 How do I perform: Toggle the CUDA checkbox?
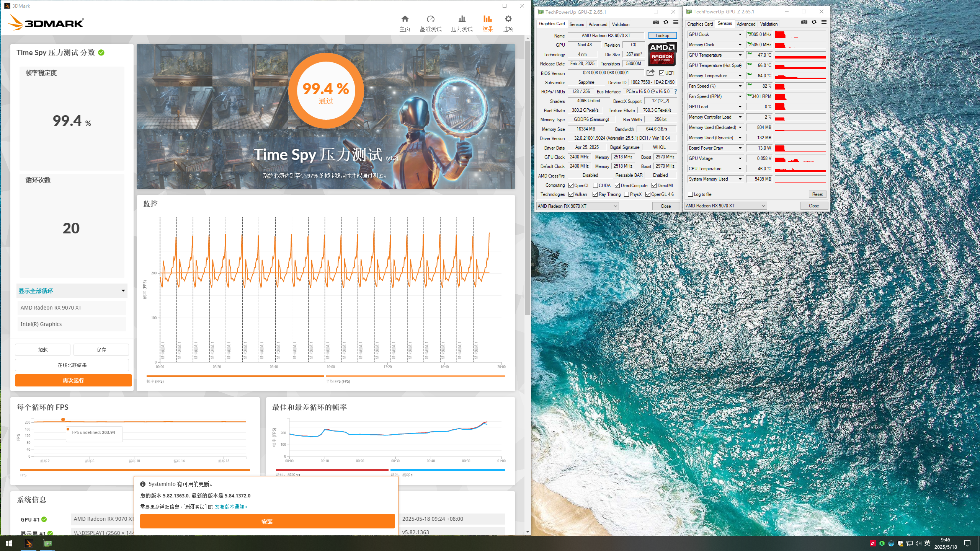tap(595, 185)
